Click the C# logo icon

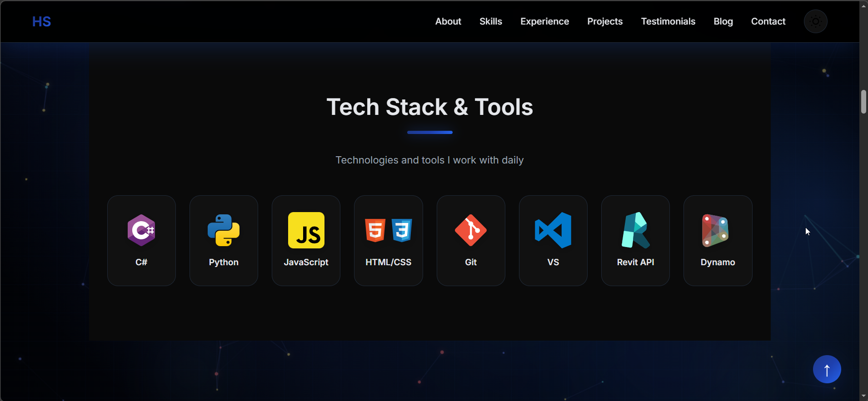coord(141,230)
